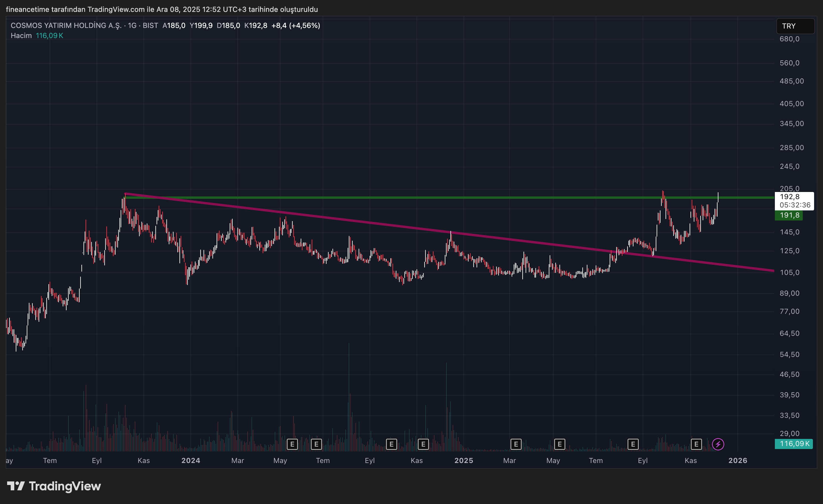Click the purple lightning instant-trading icon
The image size is (823, 504).
coord(718,444)
